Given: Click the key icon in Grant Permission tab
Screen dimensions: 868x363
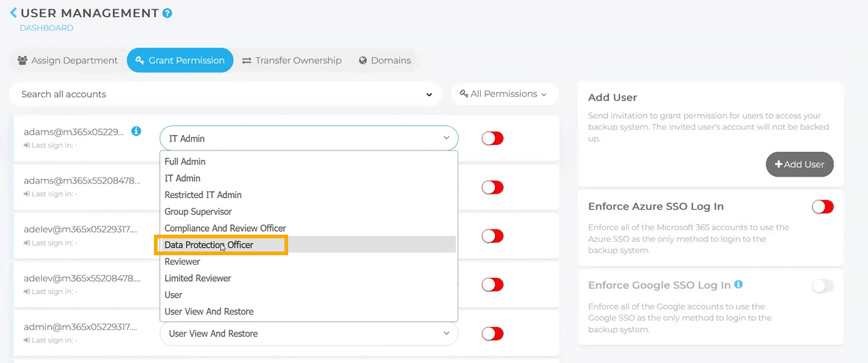Looking at the screenshot, I should pos(140,60).
